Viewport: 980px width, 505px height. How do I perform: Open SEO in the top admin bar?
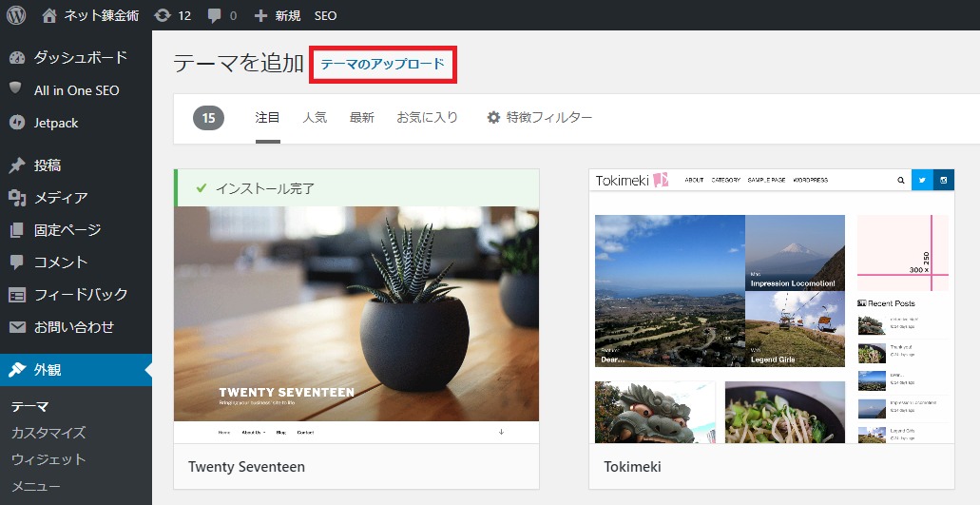[x=325, y=15]
